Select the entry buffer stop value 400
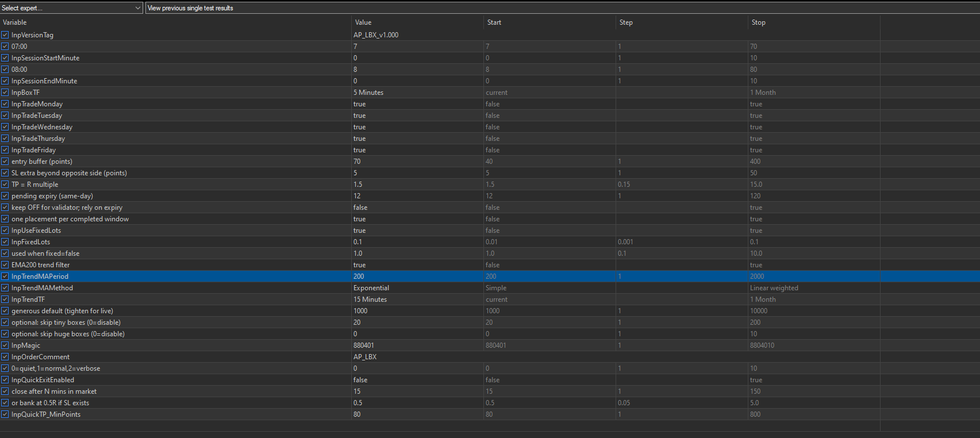This screenshot has height=438, width=980. (x=755, y=162)
